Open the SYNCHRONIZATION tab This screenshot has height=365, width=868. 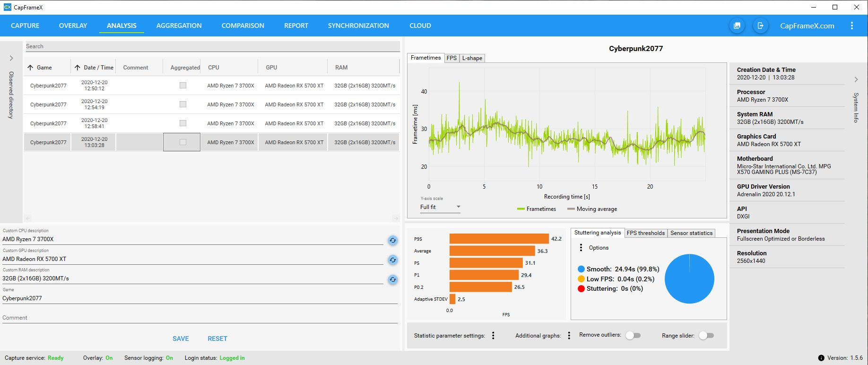point(358,26)
